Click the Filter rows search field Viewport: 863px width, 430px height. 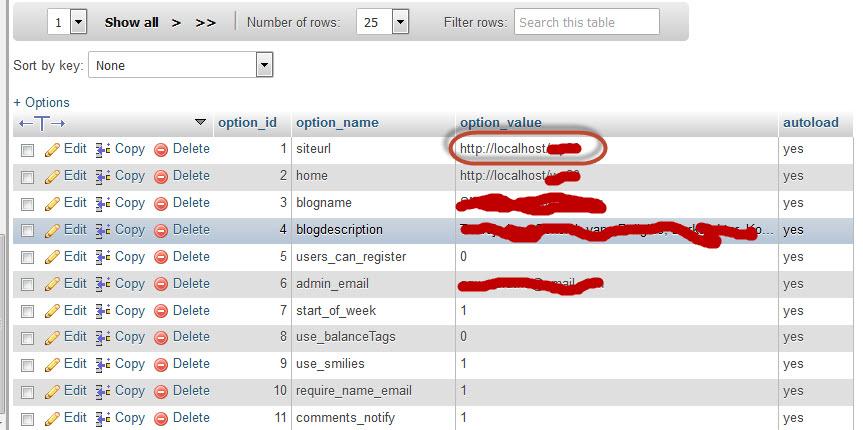point(586,22)
